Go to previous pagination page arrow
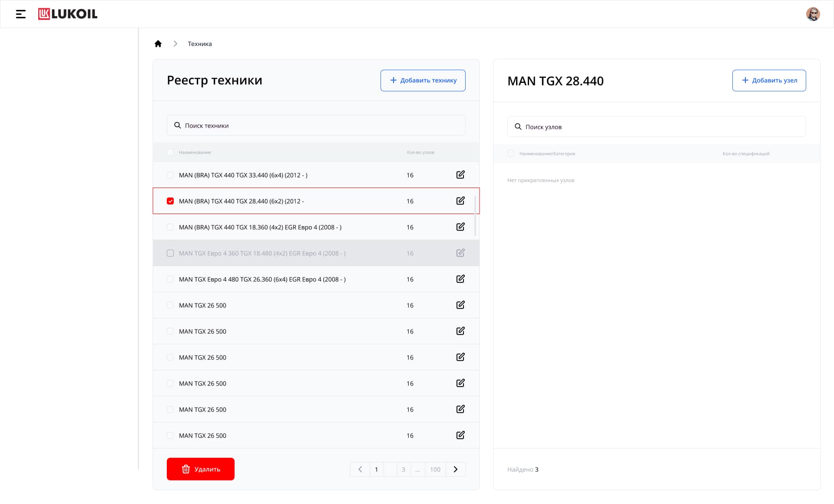 tap(360, 469)
